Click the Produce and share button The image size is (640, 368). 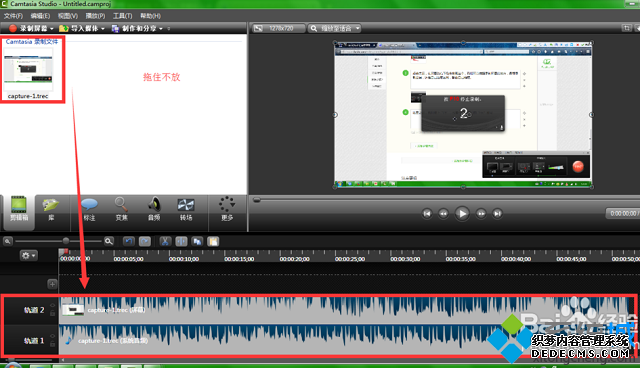point(137,29)
